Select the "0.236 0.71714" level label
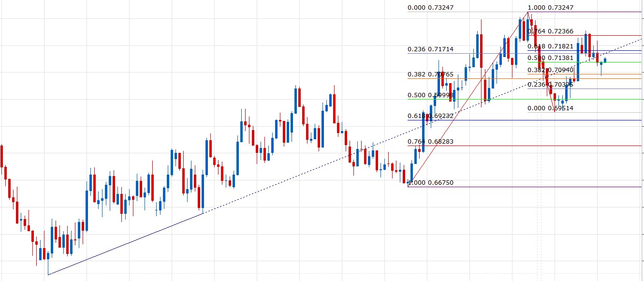Viewport: 644px width, 281px height. [430, 49]
